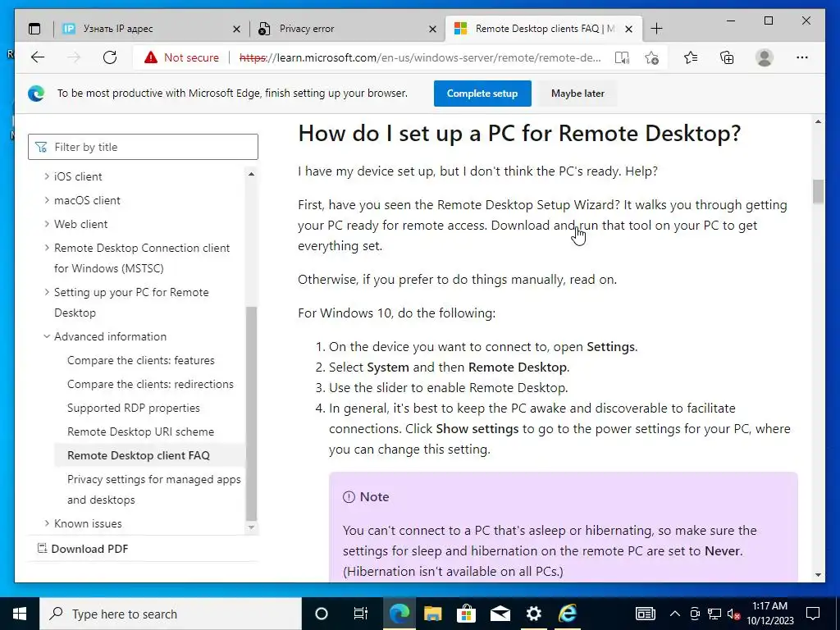Open Compare the clients: features
Image resolution: width=840 pixels, height=630 pixels.
click(x=141, y=360)
